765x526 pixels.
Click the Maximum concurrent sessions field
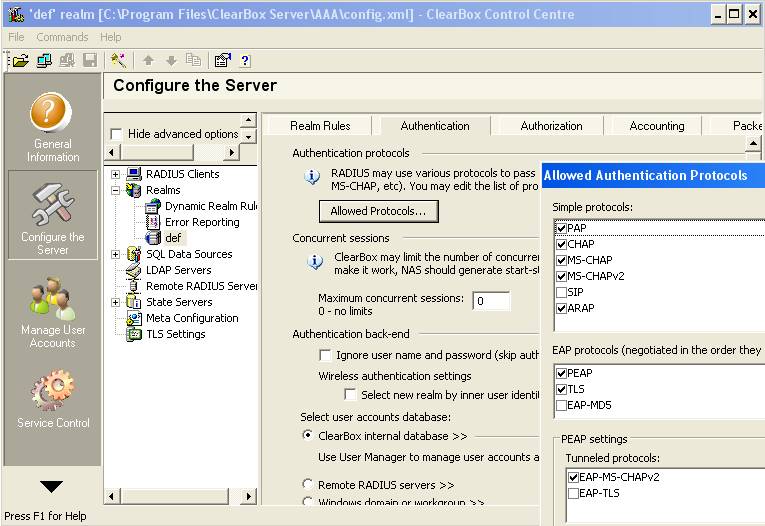(x=491, y=301)
